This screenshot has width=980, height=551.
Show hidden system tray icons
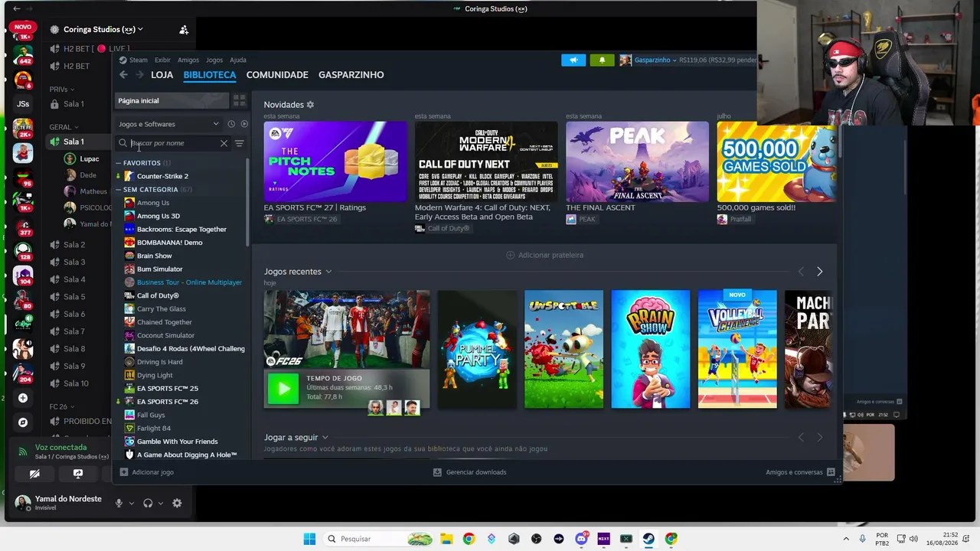846,539
